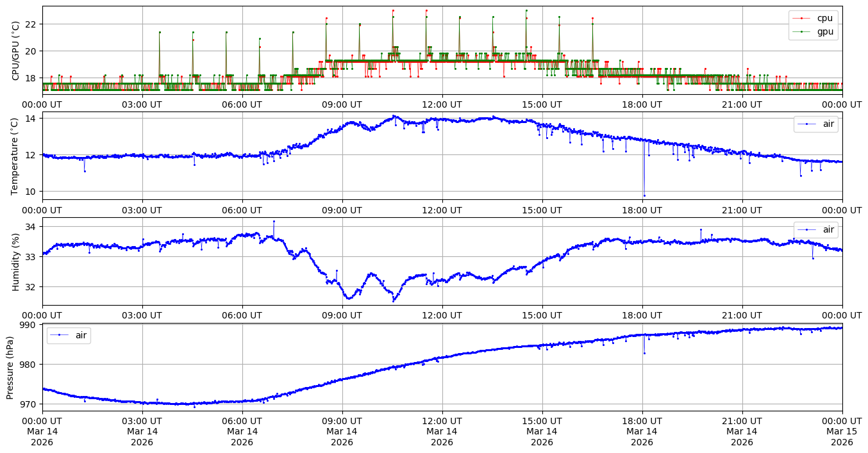Click the Pressure (hPa) y-axis label
The height and width of the screenshot is (453, 868).
[x=11, y=367]
